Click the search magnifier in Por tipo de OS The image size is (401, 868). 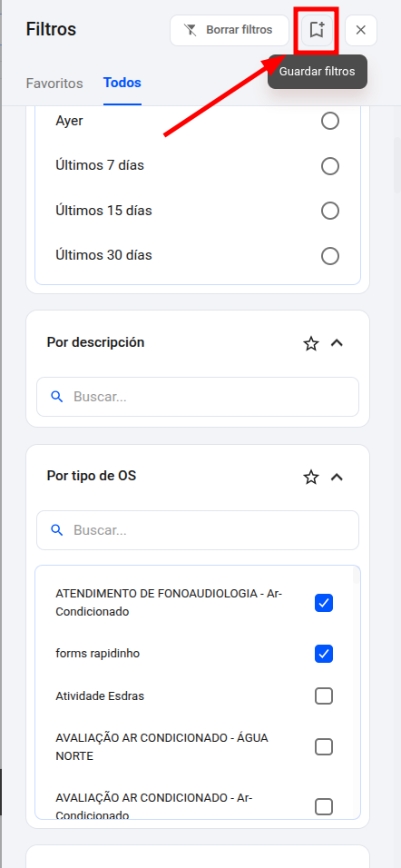56,529
